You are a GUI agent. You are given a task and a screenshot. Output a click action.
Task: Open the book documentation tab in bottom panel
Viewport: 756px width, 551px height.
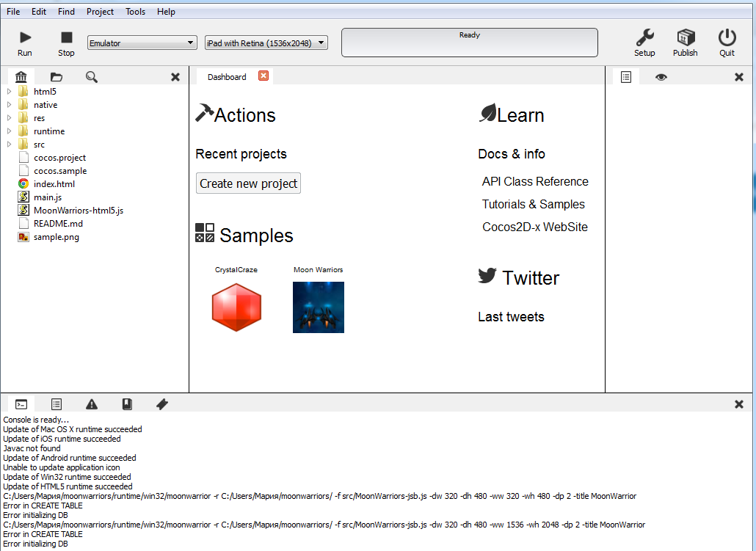click(x=127, y=404)
